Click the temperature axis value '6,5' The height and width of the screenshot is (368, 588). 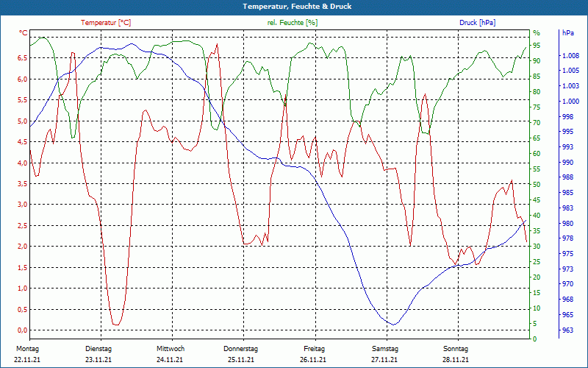(x=23, y=58)
